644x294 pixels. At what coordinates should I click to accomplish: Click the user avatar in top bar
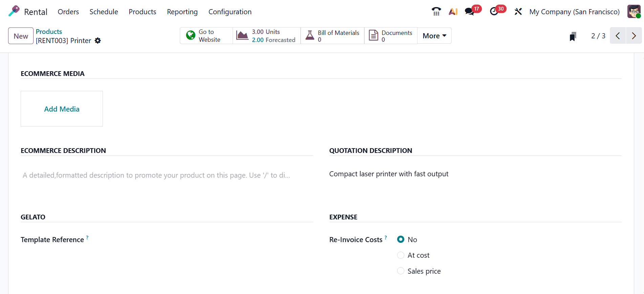pyautogui.click(x=634, y=12)
